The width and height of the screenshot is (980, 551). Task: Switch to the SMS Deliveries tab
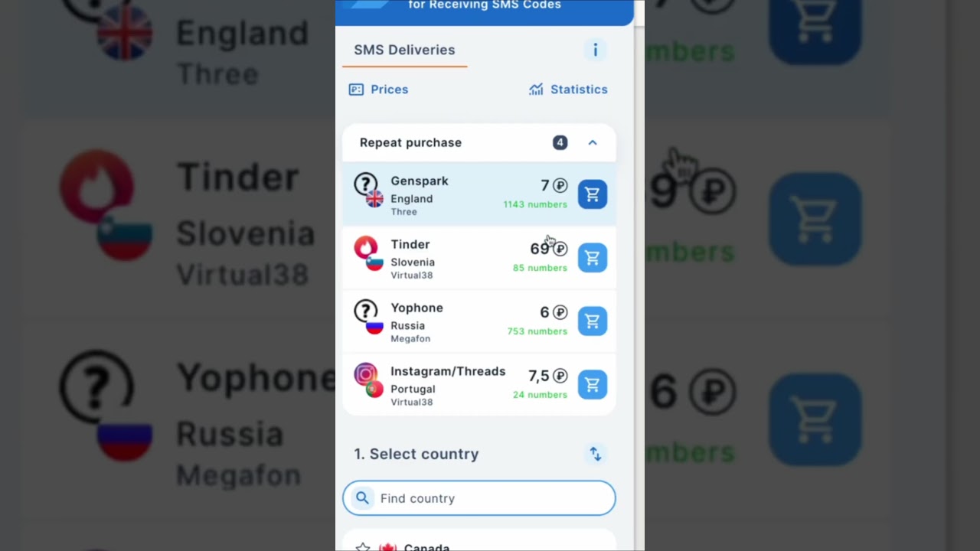pyautogui.click(x=404, y=50)
